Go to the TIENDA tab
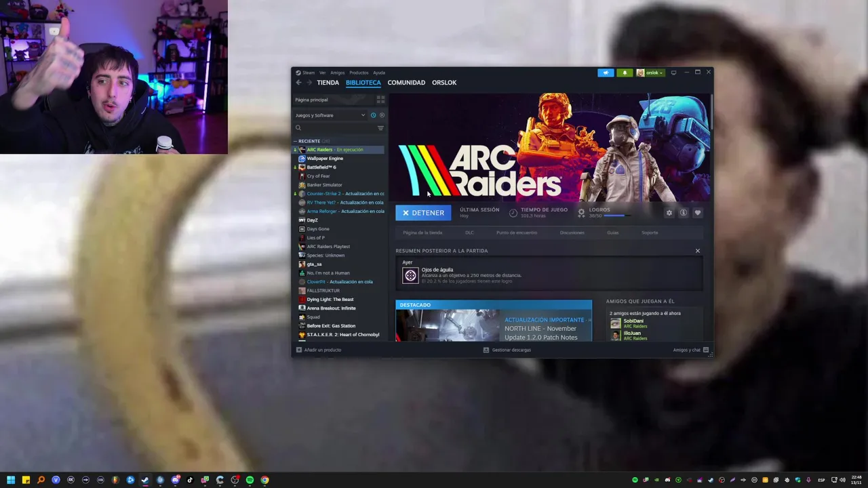 coord(328,83)
